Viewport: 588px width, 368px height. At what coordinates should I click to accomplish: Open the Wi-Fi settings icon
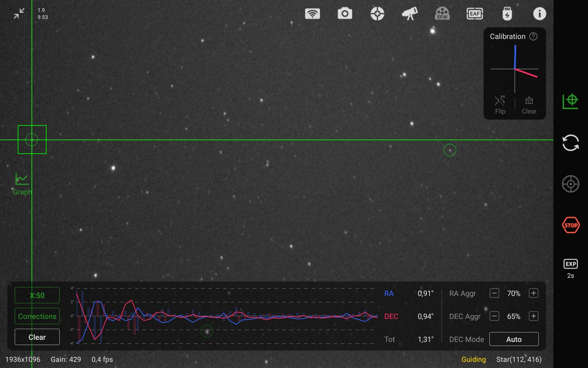312,14
